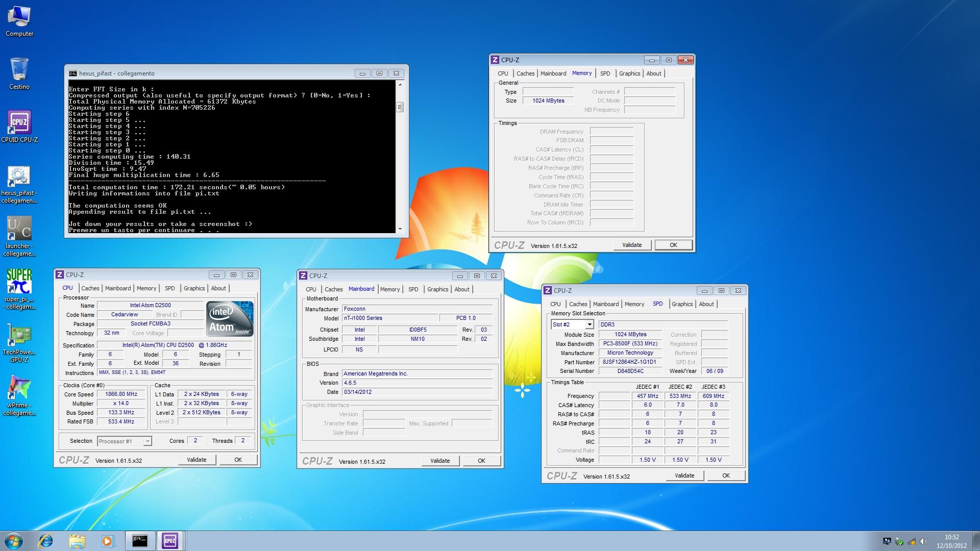Switch to the CPU tab in the Memory window

[503, 74]
